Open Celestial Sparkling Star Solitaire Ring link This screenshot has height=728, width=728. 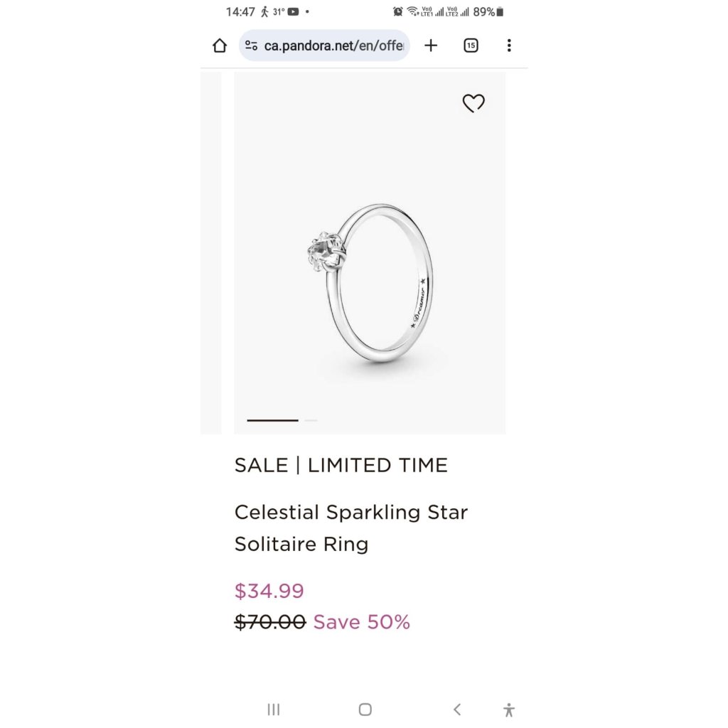tap(351, 528)
